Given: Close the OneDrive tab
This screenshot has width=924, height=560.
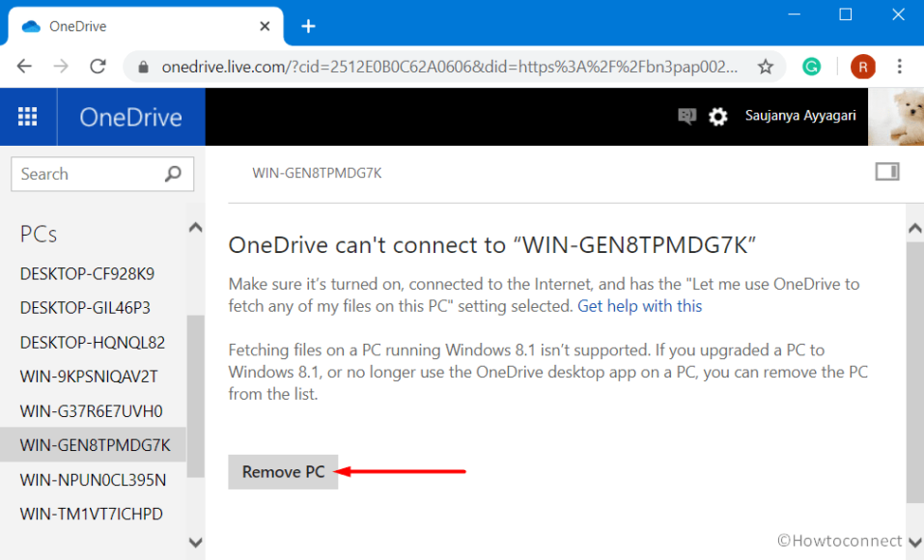Looking at the screenshot, I should (x=265, y=26).
